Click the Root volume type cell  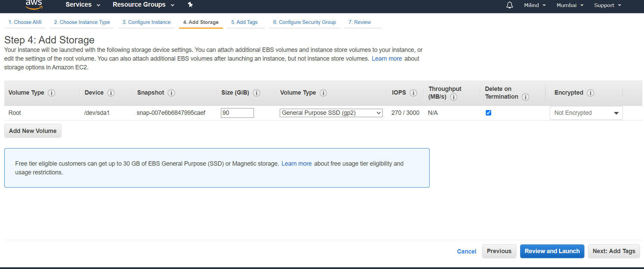pyautogui.click(x=15, y=113)
